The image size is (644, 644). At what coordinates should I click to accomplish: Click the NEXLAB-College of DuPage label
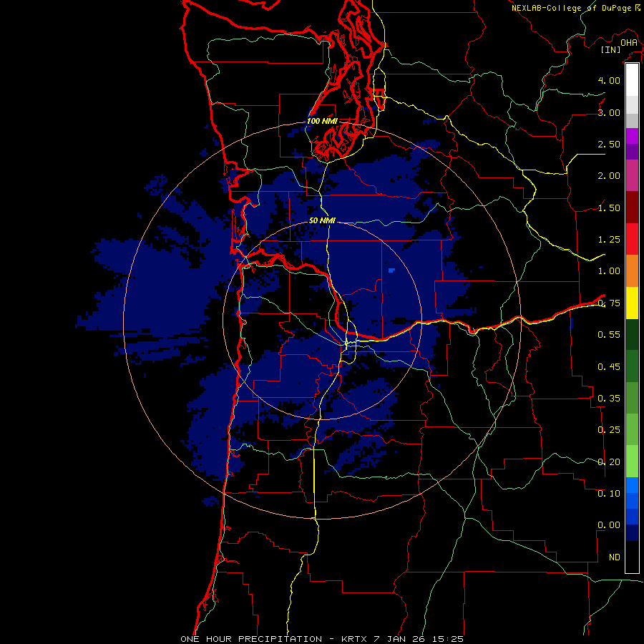click(572, 8)
